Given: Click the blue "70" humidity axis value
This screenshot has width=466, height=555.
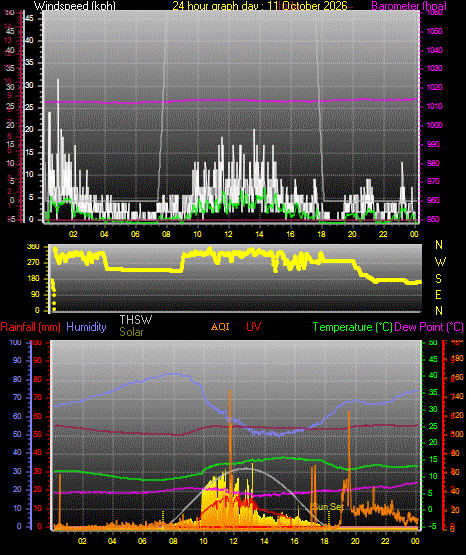Looking at the screenshot, I should pos(17,397).
